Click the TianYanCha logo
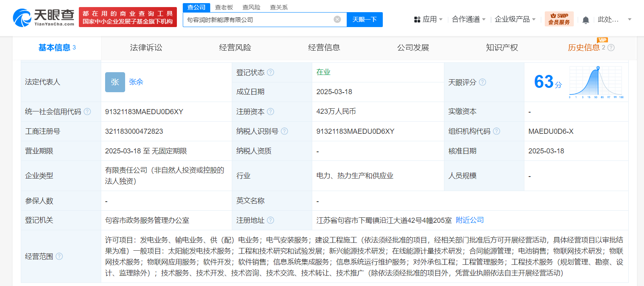Screen dimensions: 644x286 (x=44, y=18)
